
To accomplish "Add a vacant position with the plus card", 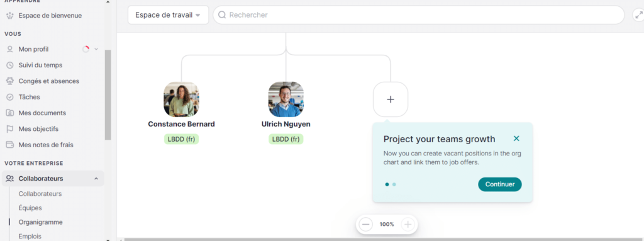I will tap(391, 99).
